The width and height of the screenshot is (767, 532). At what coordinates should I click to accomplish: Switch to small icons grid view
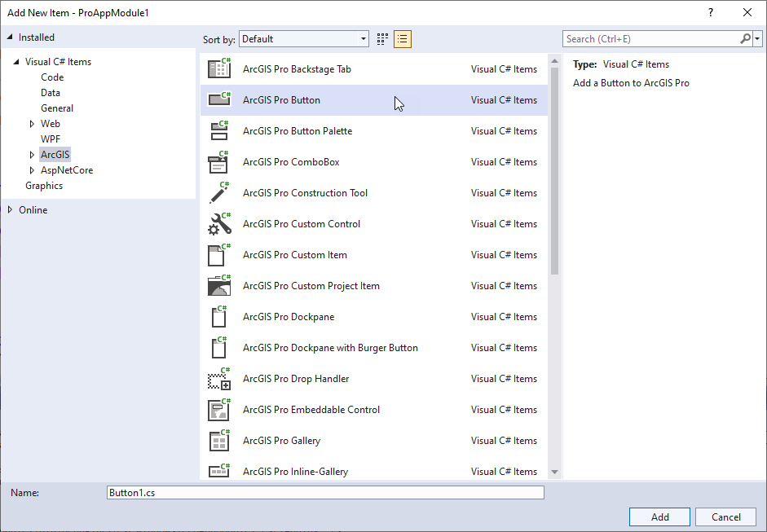pyautogui.click(x=383, y=39)
